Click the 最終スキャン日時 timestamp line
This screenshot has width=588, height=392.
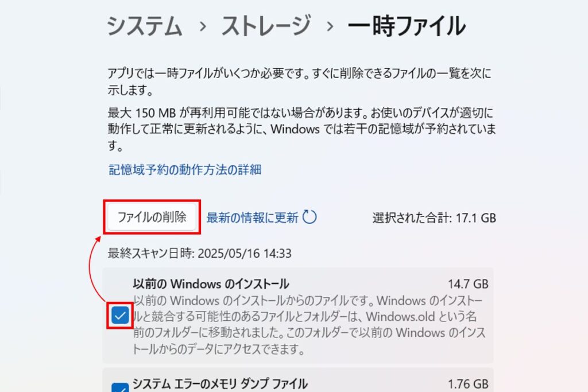click(x=199, y=253)
